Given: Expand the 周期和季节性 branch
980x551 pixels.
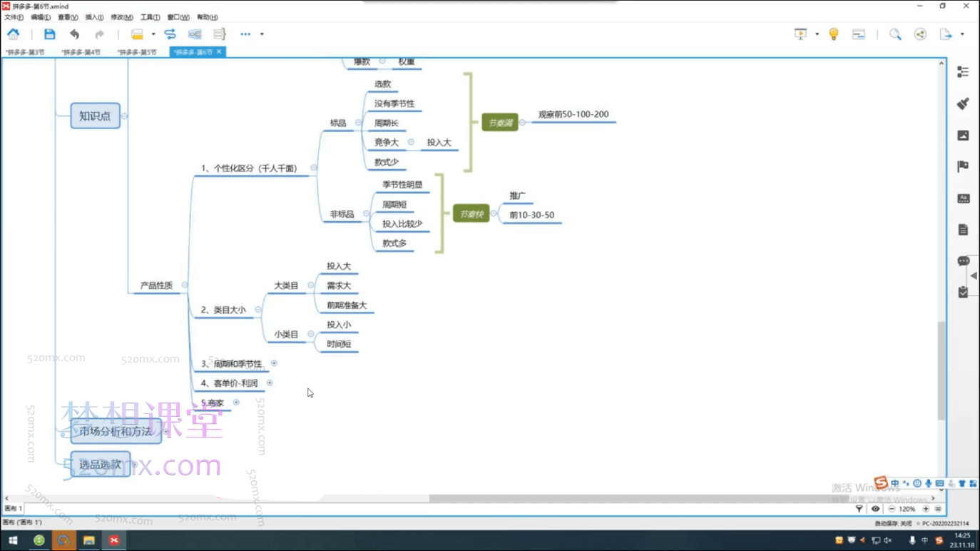Looking at the screenshot, I should click(274, 363).
